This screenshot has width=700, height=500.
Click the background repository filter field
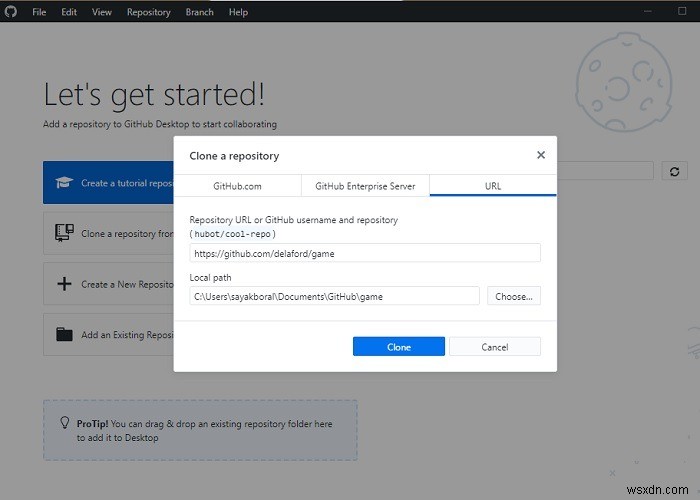tap(605, 171)
